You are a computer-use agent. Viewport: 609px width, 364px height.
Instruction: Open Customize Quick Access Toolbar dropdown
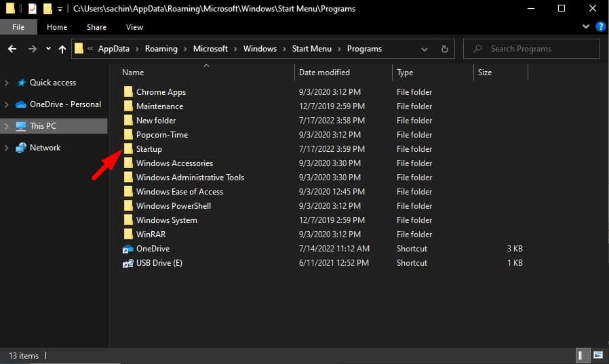(x=60, y=9)
